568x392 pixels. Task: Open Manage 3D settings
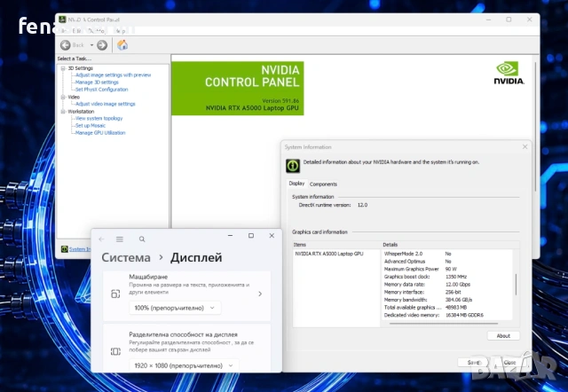[97, 82]
